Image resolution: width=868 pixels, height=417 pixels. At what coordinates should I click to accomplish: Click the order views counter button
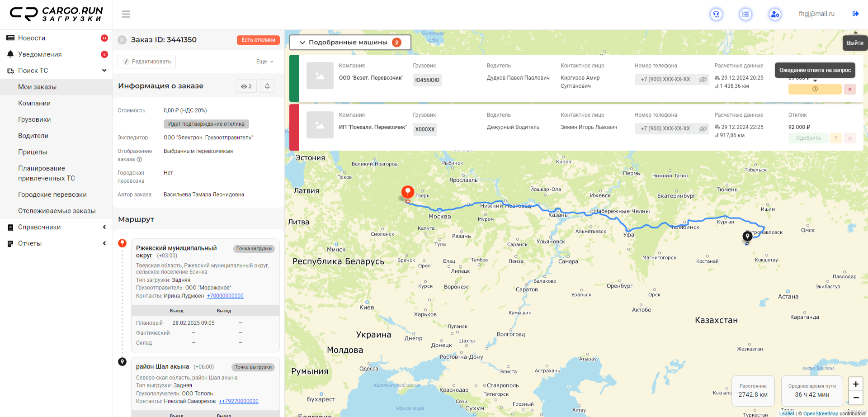click(x=246, y=86)
